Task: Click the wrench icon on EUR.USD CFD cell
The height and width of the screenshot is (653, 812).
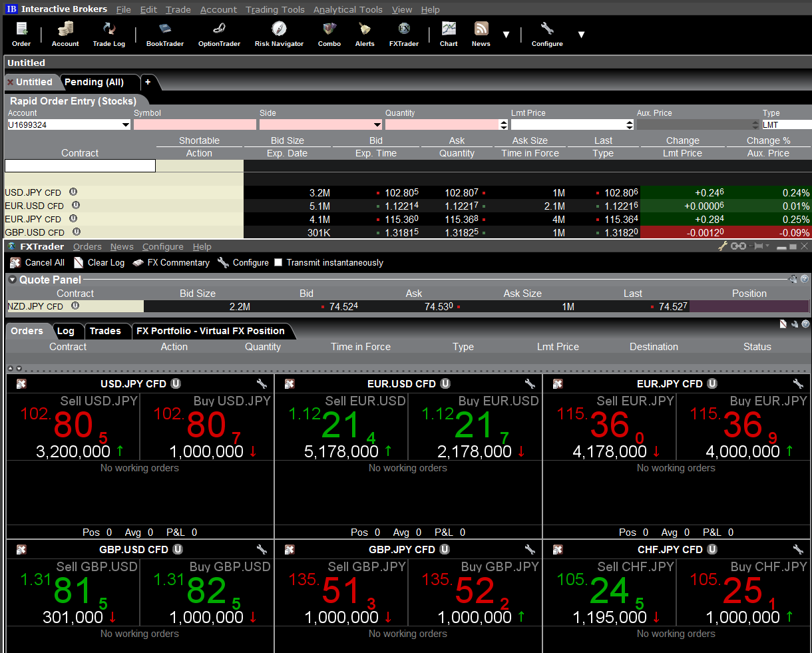Action: (x=530, y=383)
